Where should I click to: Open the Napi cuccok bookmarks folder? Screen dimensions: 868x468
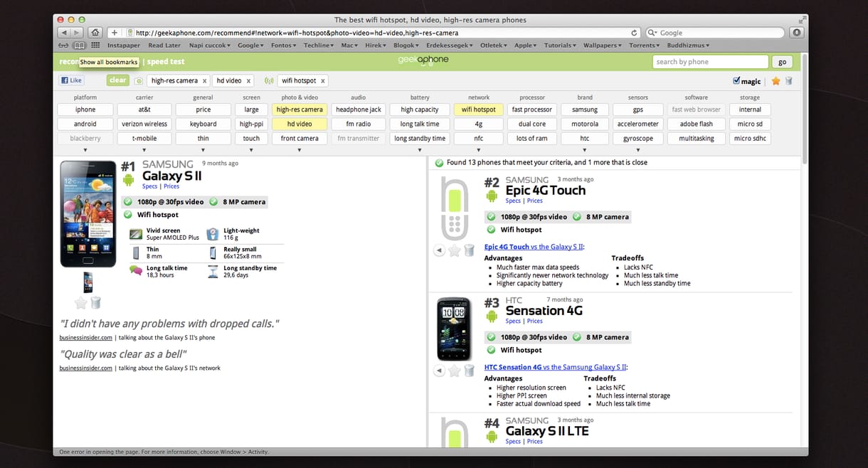pos(211,46)
